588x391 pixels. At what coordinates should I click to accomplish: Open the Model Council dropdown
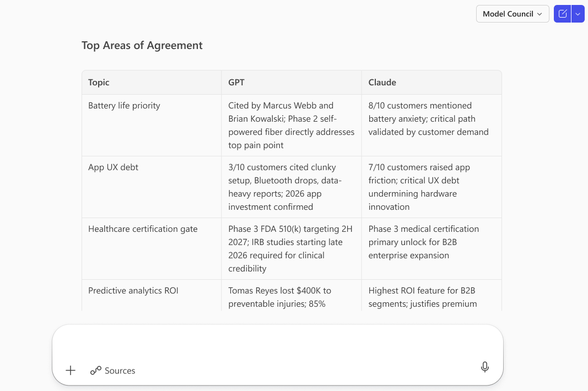(x=512, y=14)
